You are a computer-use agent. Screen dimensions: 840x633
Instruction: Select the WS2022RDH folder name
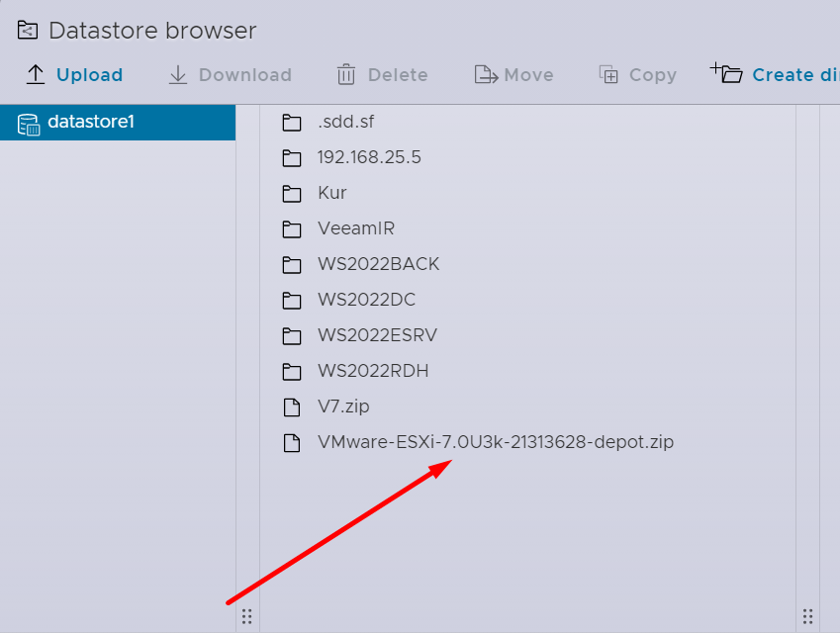pyautogui.click(x=373, y=371)
